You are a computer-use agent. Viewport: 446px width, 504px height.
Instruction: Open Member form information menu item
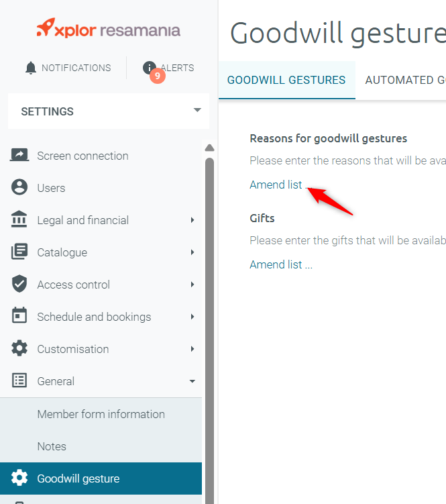point(101,414)
